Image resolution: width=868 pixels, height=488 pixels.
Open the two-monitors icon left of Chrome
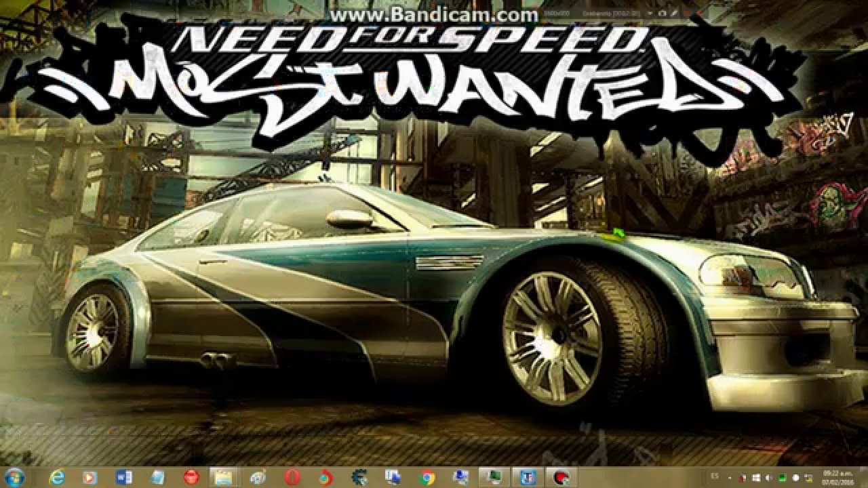click(393, 477)
